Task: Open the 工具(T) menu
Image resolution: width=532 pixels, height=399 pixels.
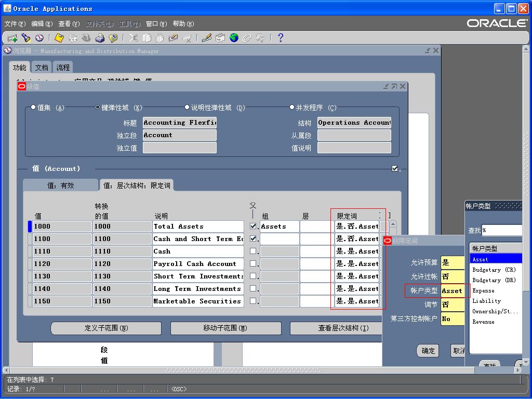Action: click(129, 24)
